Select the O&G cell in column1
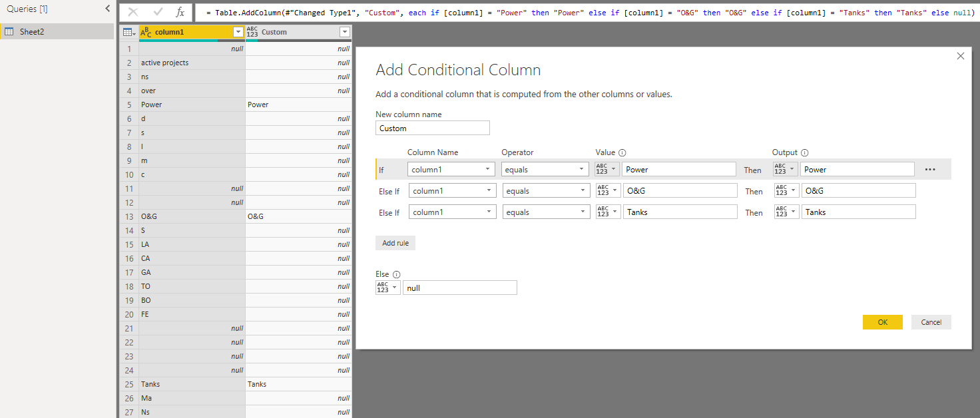The width and height of the screenshot is (980, 418). [192, 216]
